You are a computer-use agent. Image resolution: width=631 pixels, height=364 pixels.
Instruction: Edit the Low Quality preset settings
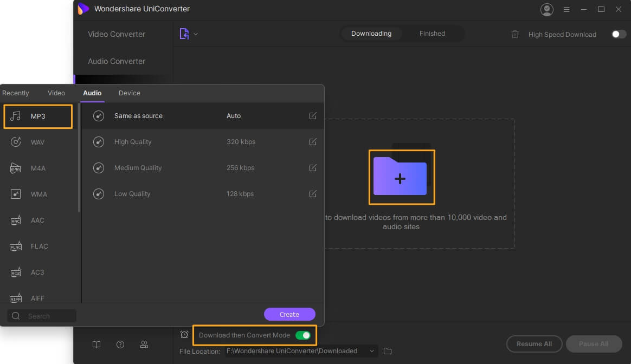point(313,194)
